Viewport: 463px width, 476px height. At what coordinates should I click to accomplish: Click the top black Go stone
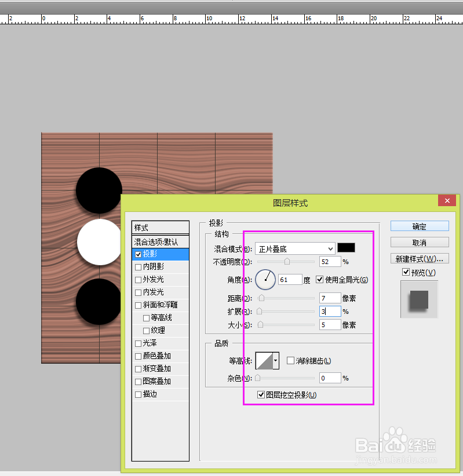99,191
